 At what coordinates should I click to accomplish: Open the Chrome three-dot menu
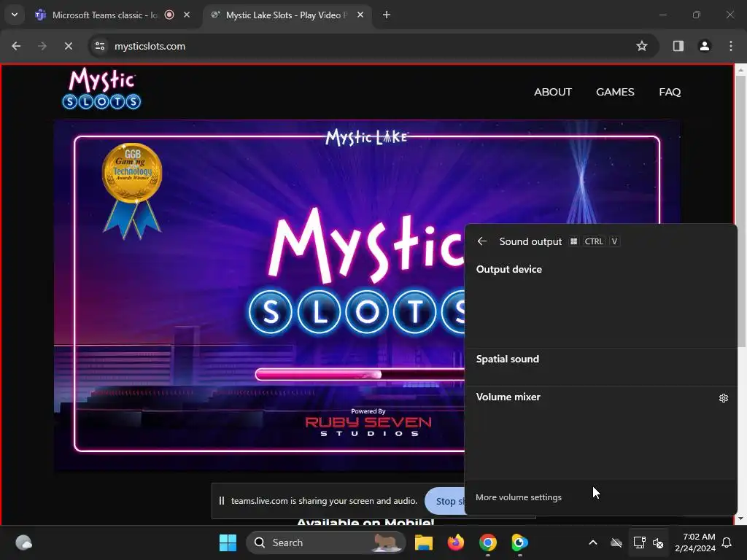click(731, 46)
